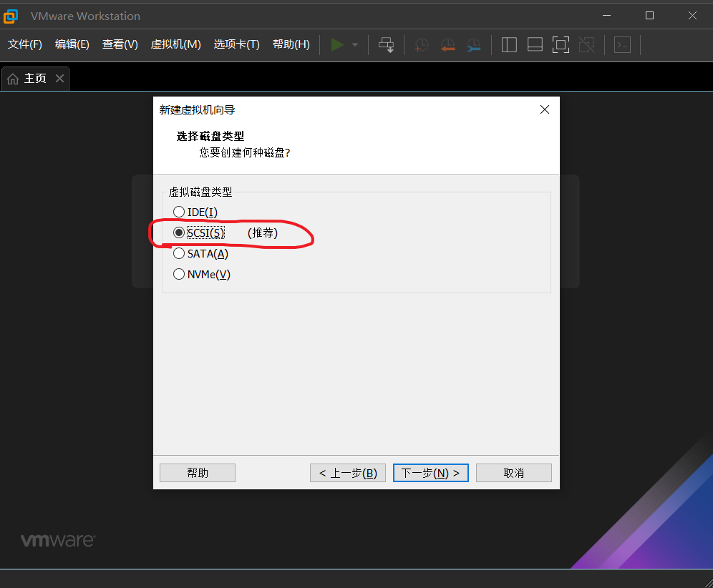
Task: Toggle the thumbnail bar icon
Action: 535,44
